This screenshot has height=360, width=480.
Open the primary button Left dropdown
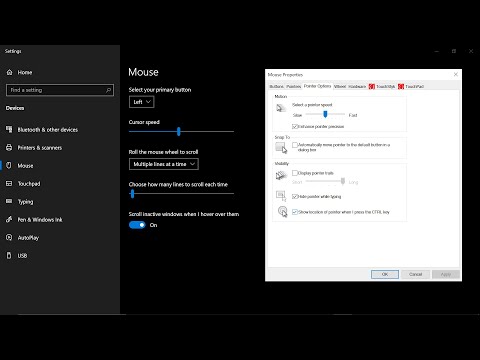142,102
